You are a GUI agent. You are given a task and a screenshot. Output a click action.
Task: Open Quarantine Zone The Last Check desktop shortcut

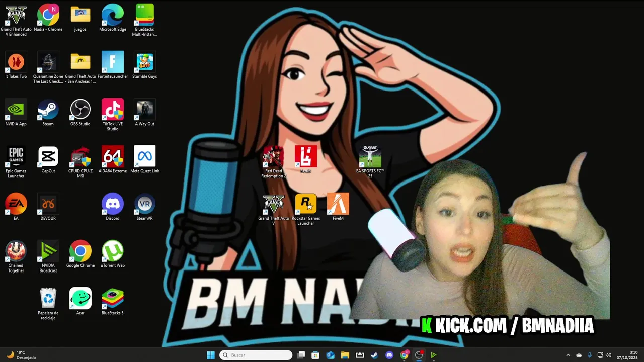click(x=48, y=67)
